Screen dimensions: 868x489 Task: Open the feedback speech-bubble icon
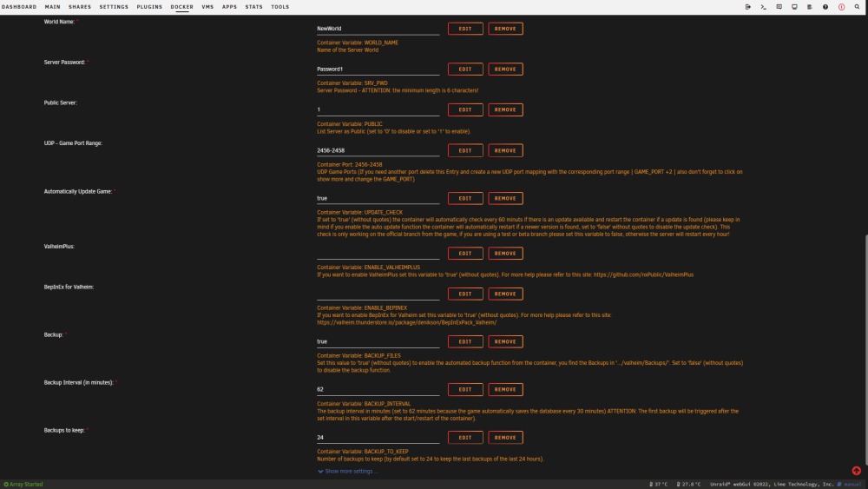(779, 7)
